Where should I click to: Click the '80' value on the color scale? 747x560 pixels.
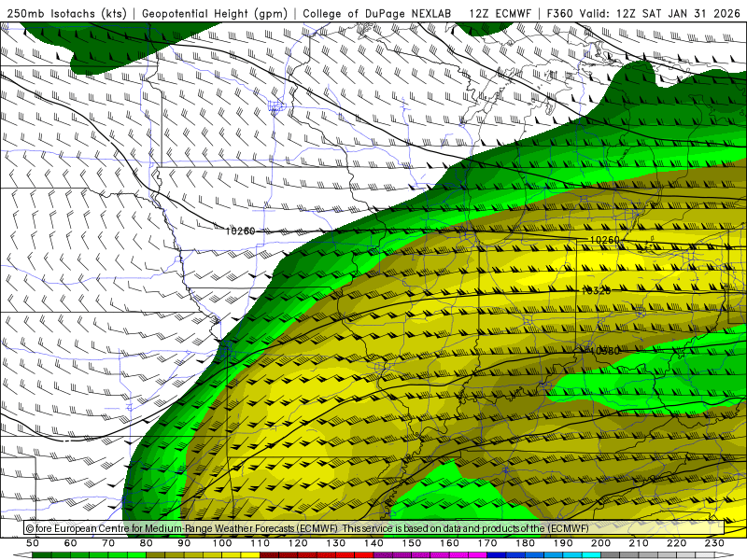point(147,543)
